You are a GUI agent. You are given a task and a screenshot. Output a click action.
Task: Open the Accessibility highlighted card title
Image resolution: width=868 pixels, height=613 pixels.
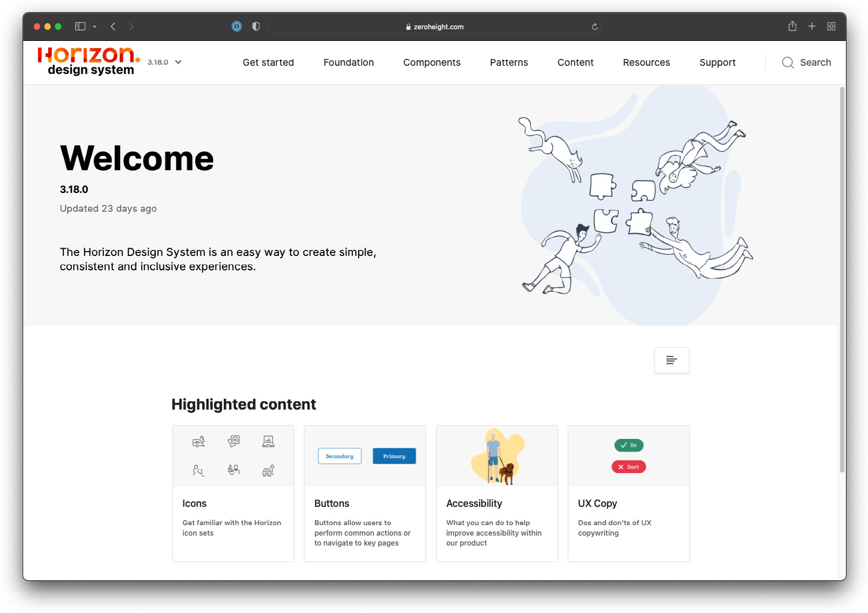(474, 504)
